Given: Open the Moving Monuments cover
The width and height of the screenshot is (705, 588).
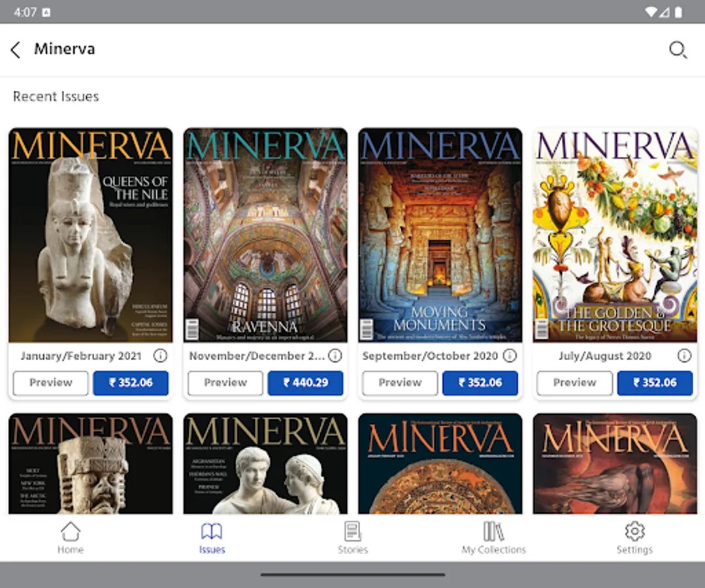Looking at the screenshot, I should point(440,235).
